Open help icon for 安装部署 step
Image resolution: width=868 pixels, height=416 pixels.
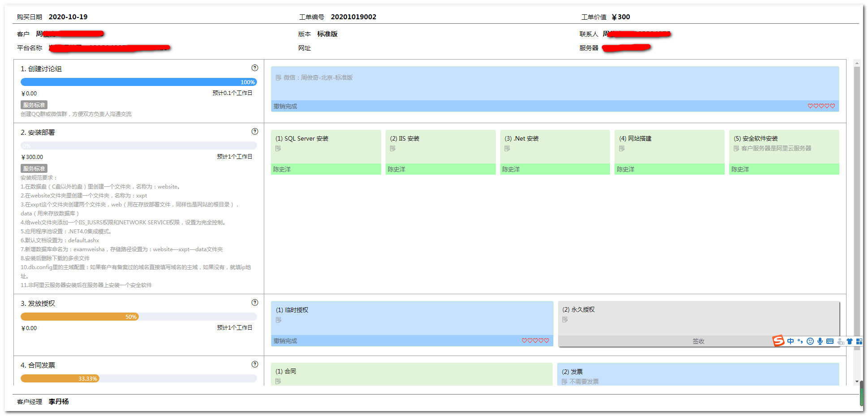coord(255,132)
